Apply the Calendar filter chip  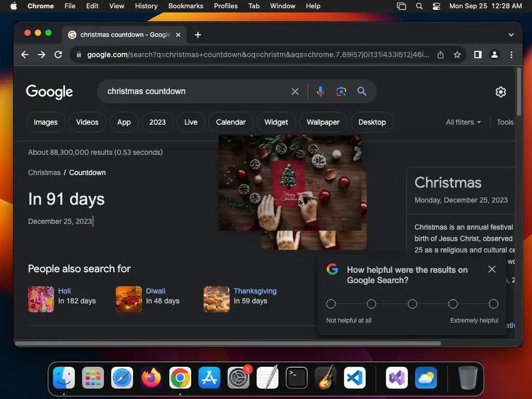coord(231,122)
